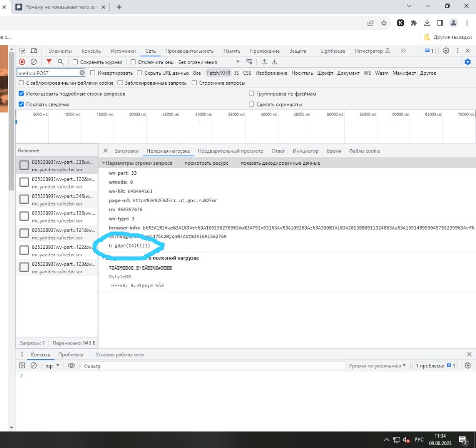This screenshot has width=476, height=448.
Task: Switch to Консоль DevTools tab
Action: (x=91, y=51)
